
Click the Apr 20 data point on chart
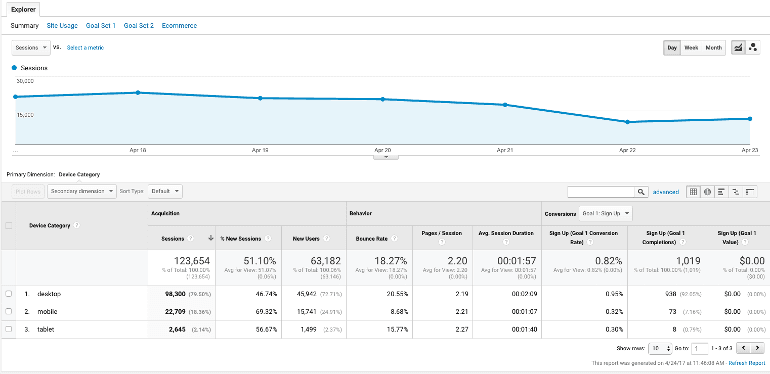point(383,99)
